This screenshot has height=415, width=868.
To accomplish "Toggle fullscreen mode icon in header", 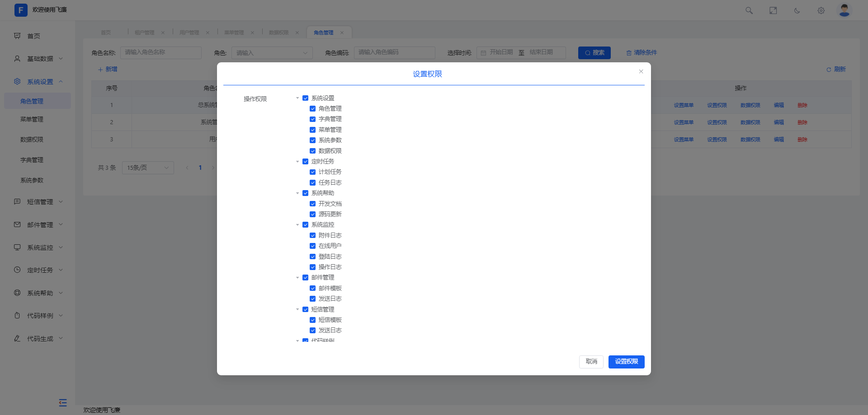I will point(773,10).
